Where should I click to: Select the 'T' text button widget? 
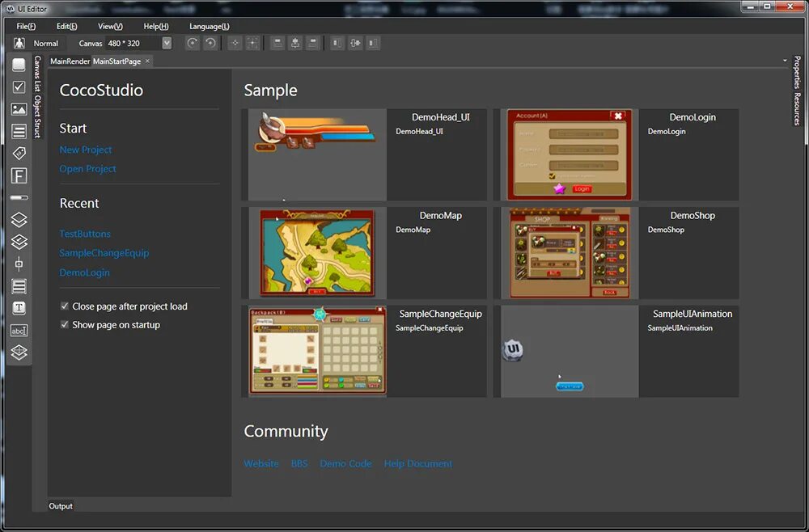(19, 308)
